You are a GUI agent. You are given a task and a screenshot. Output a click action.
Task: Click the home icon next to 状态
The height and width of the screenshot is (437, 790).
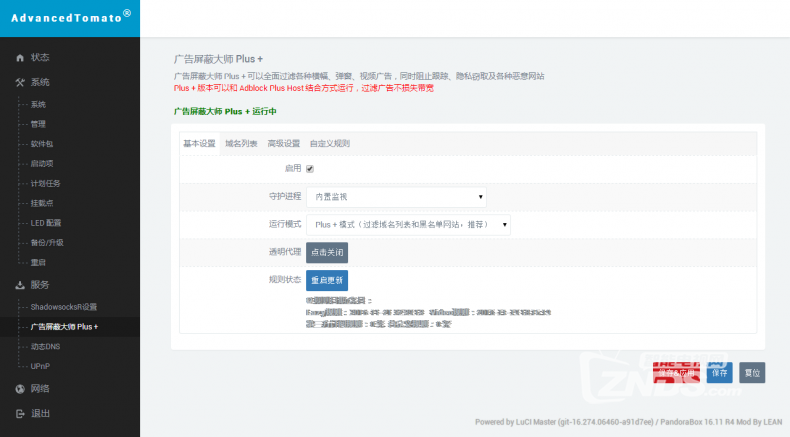coord(20,58)
